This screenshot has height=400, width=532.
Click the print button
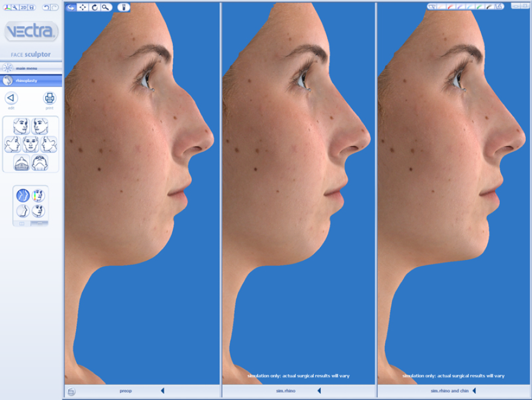point(50,98)
